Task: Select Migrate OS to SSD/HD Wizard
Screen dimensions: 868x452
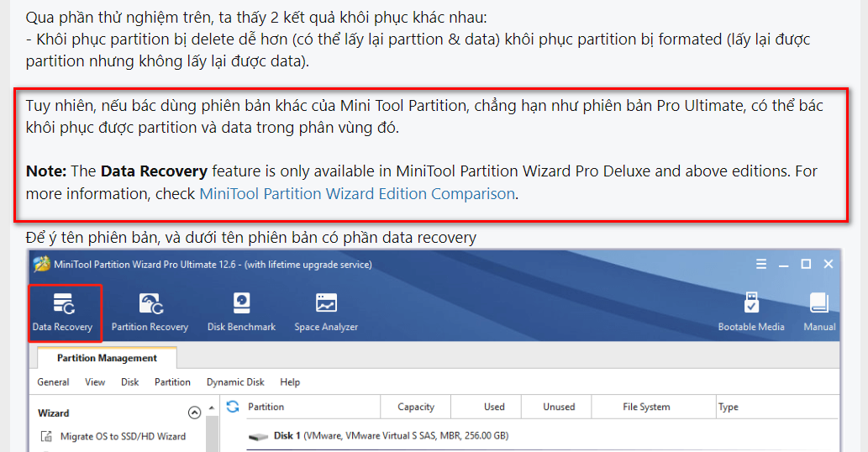Action: (114, 437)
